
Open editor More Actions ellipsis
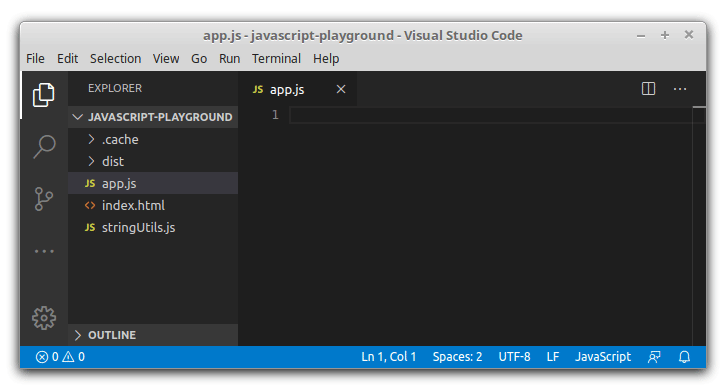(x=680, y=89)
